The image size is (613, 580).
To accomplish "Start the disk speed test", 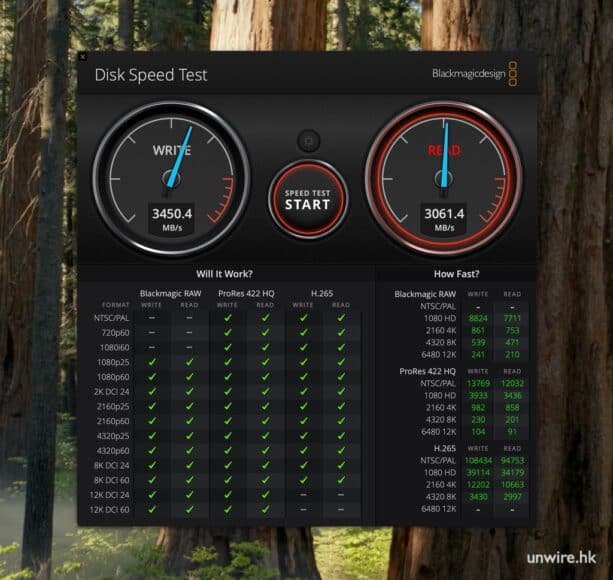I will point(306,198).
